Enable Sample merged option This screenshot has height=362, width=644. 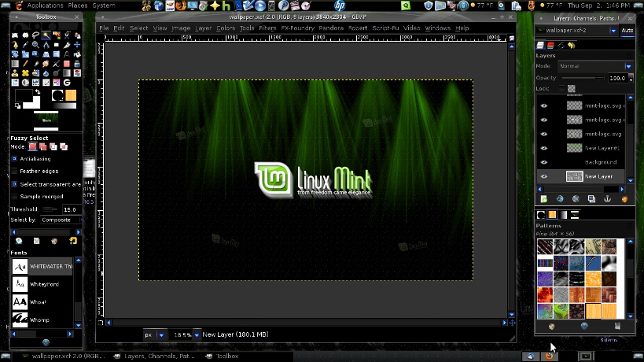(x=14, y=197)
